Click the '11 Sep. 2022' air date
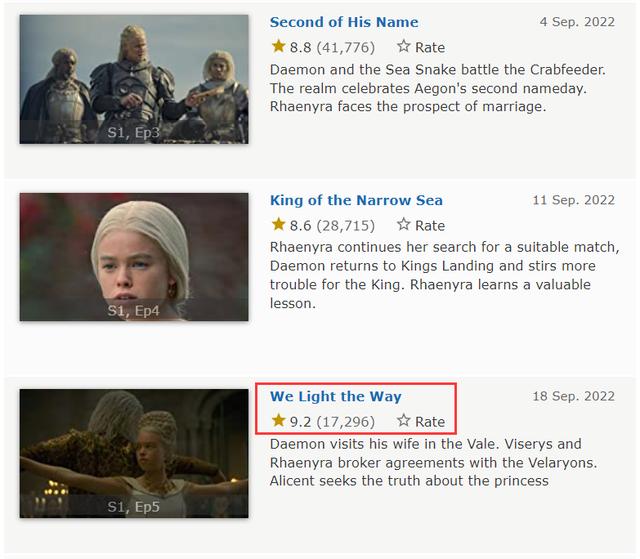 [573, 200]
